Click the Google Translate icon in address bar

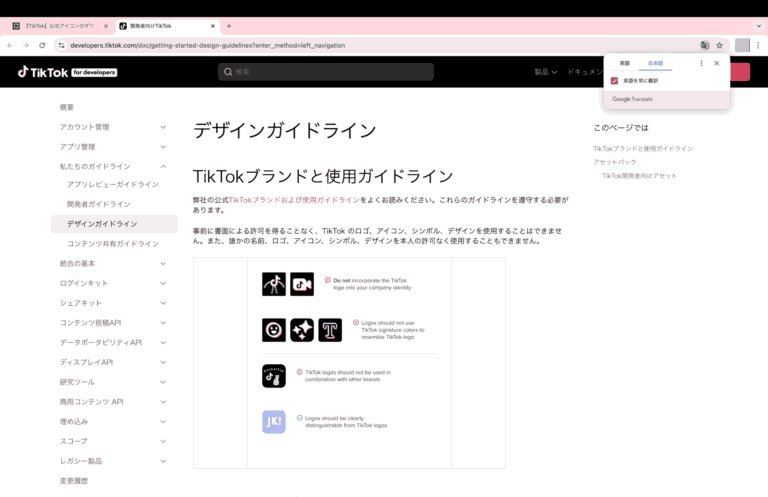pyautogui.click(x=705, y=45)
